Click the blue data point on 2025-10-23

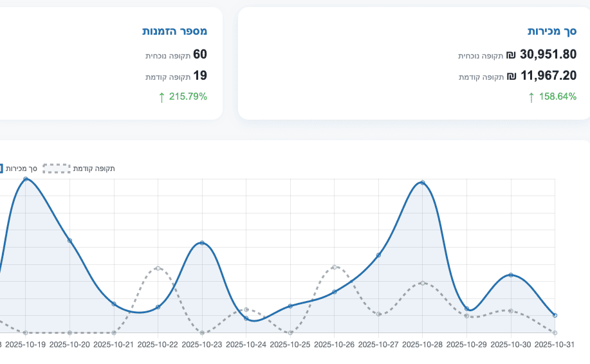(x=202, y=243)
